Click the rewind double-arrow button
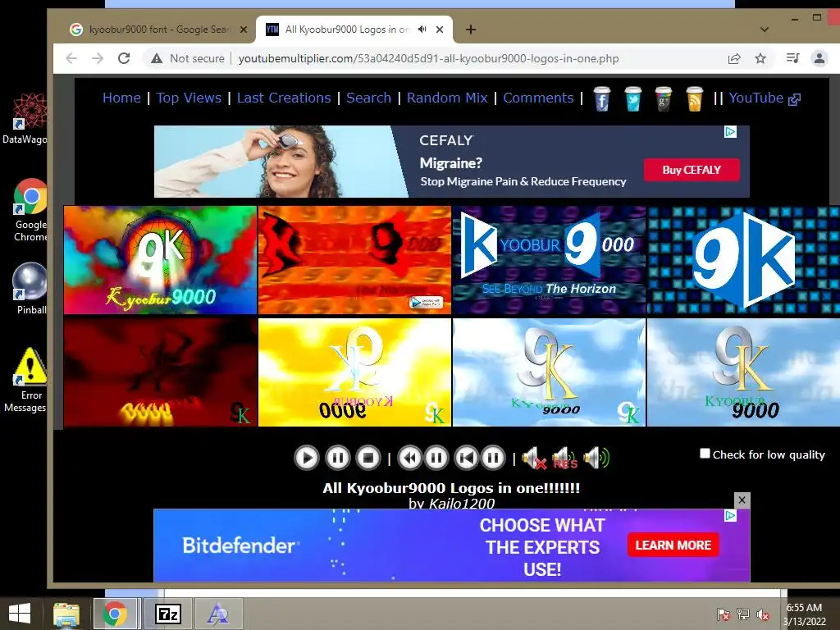The image size is (840, 630). coord(410,458)
